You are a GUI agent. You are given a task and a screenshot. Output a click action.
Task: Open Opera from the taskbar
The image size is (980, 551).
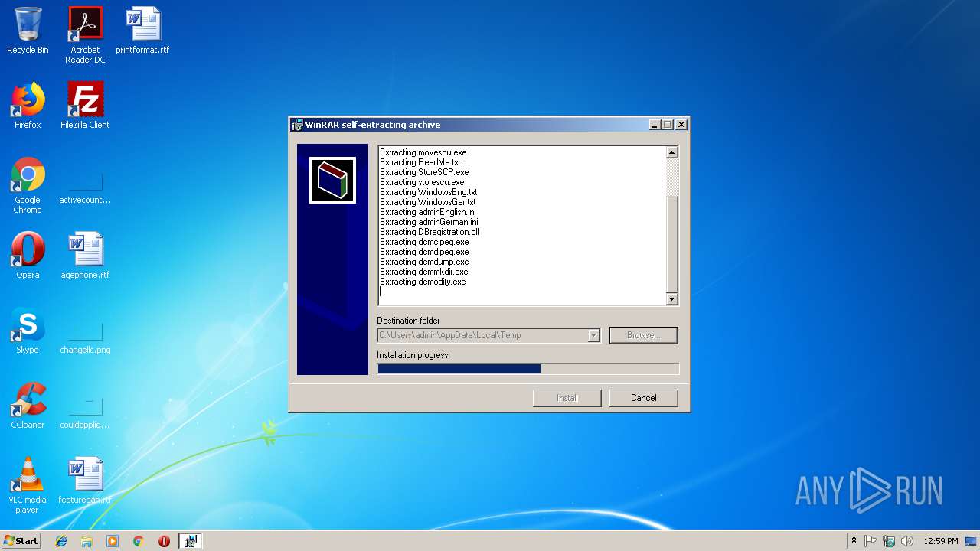pos(164,541)
